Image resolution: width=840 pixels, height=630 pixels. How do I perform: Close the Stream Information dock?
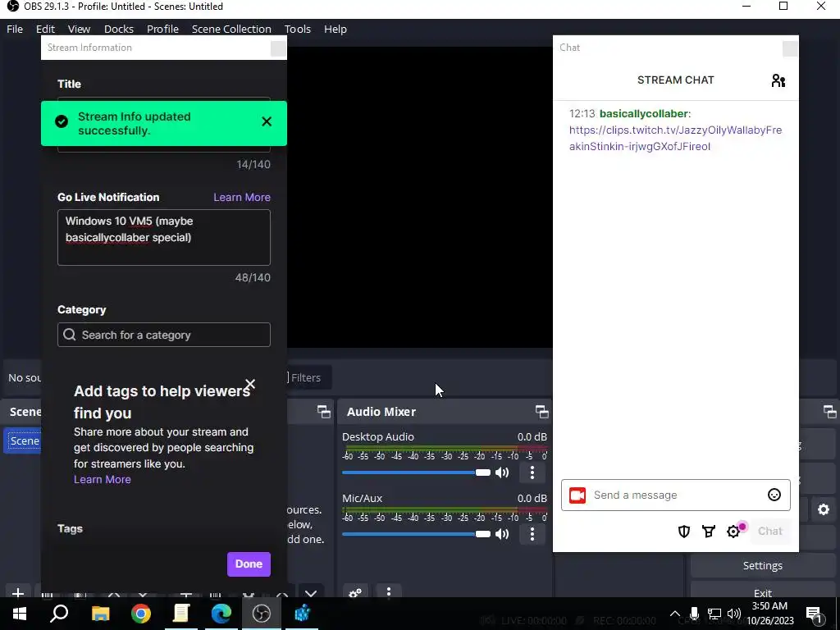coord(278,48)
